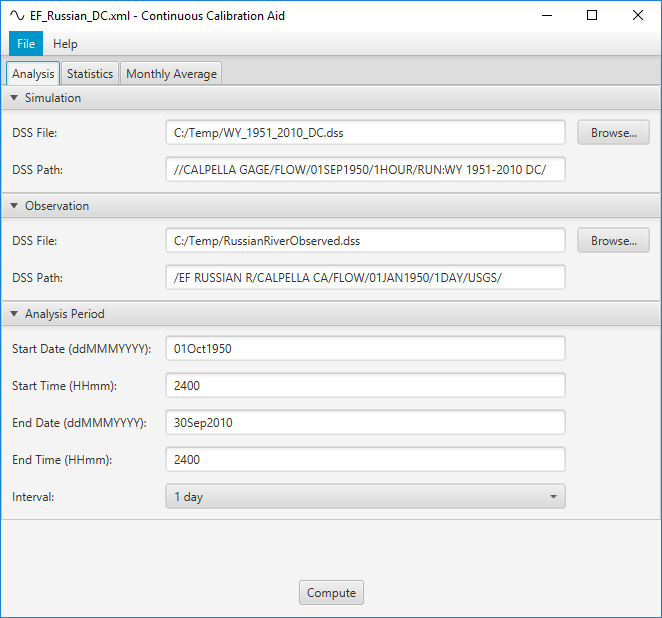The width and height of the screenshot is (662, 618).
Task: Collapse the Simulation section
Action: coord(14,98)
